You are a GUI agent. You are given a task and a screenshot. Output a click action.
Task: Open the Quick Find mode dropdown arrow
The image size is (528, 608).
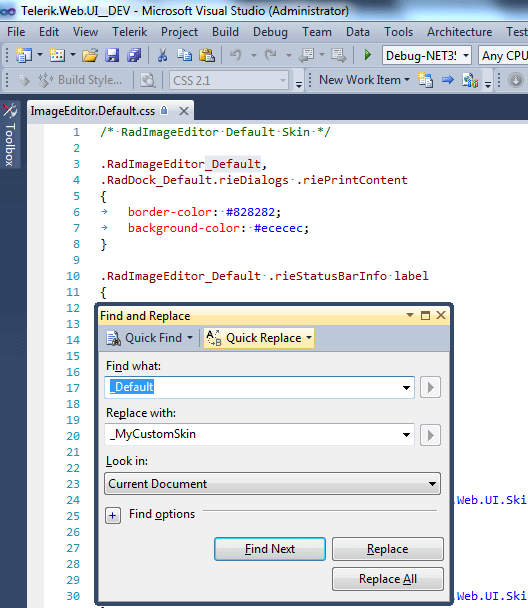[190, 338]
